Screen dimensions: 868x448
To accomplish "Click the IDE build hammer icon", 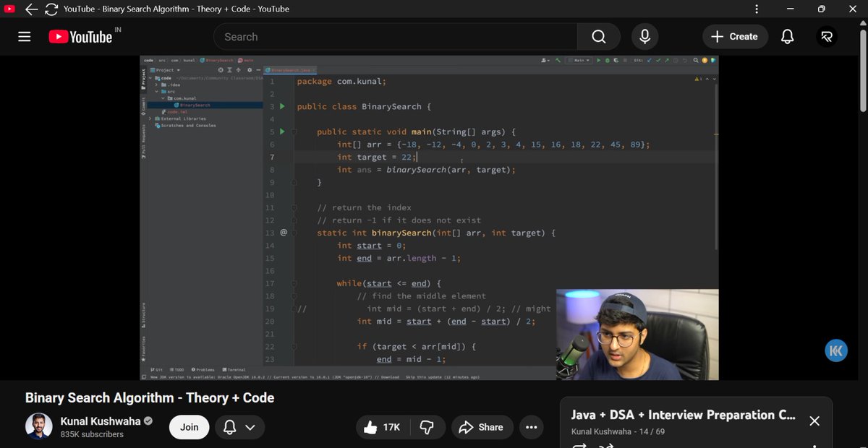I will coord(558,61).
